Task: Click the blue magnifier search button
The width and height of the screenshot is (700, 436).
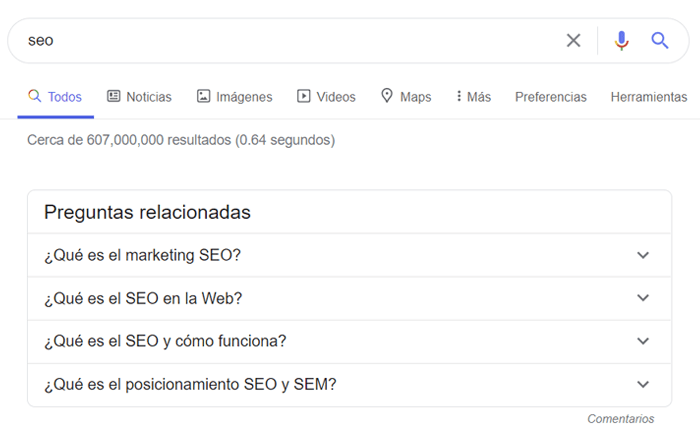Action: click(659, 41)
